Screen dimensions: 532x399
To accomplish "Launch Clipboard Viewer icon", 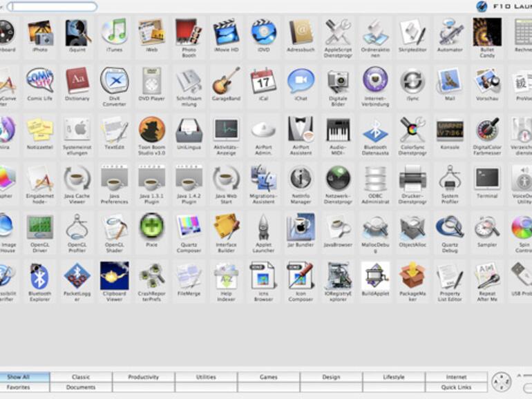I will coord(114,275).
